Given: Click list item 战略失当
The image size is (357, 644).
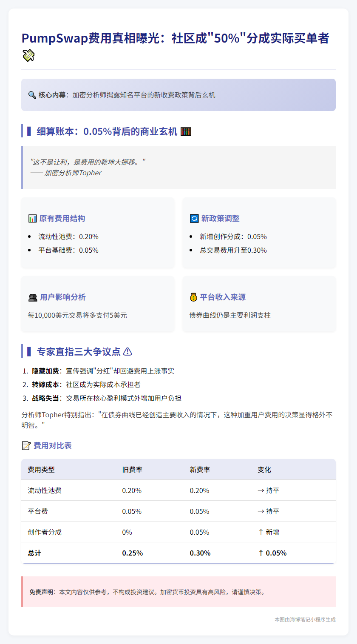Looking at the screenshot, I should [107, 398].
